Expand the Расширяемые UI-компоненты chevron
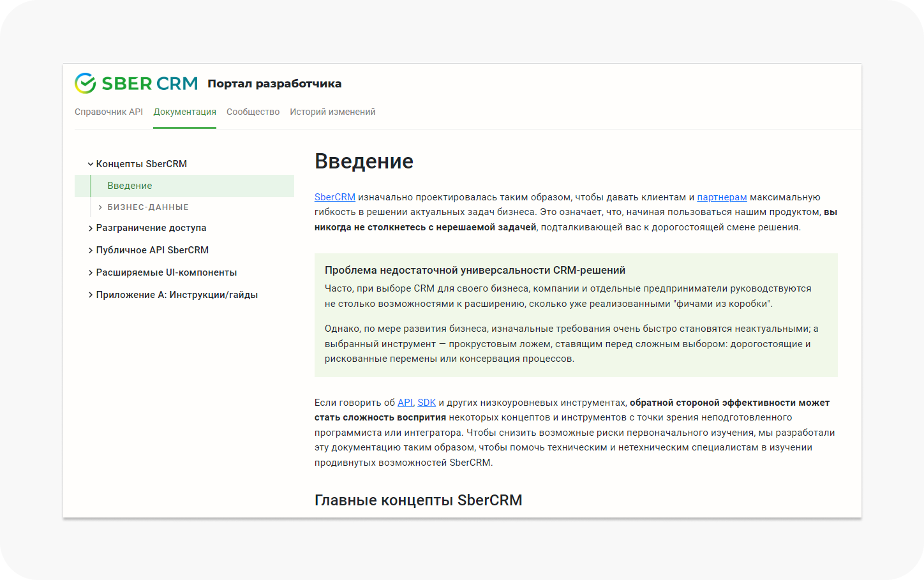This screenshot has width=924, height=580. [91, 273]
